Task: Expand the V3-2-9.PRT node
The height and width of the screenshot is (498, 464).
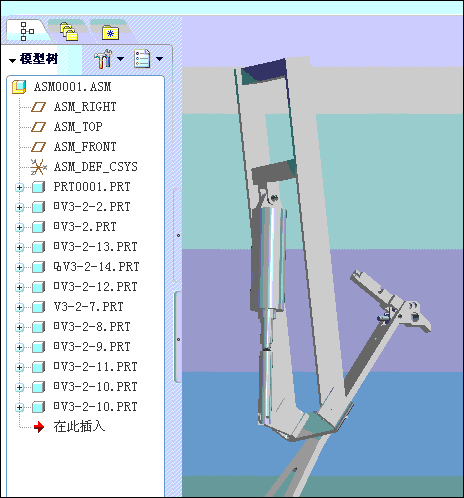Action: [19, 348]
